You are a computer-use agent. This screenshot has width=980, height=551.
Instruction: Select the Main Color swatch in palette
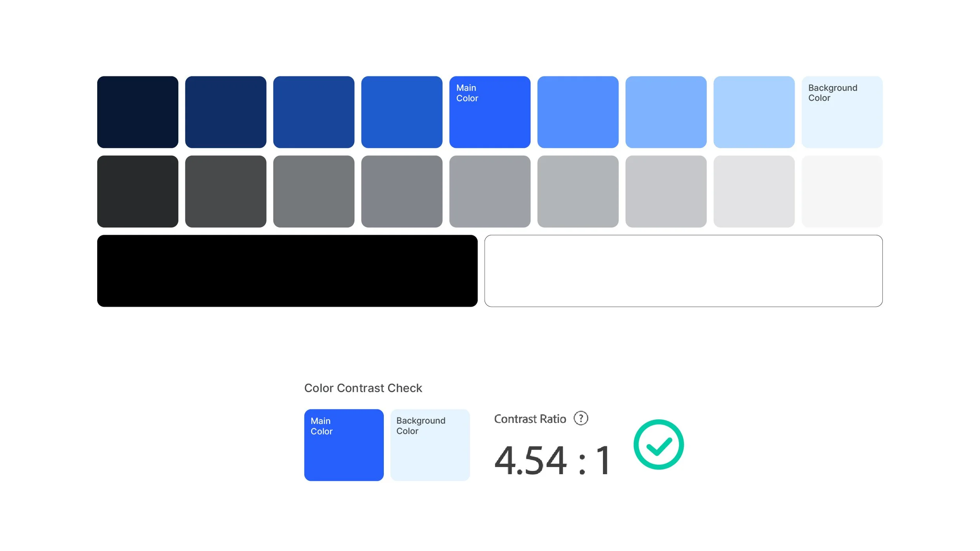point(490,112)
